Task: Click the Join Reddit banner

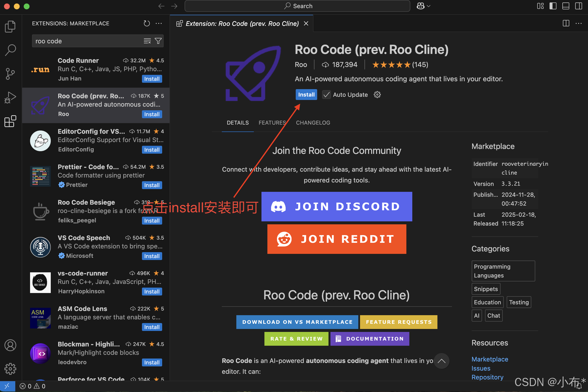Action: click(x=337, y=239)
